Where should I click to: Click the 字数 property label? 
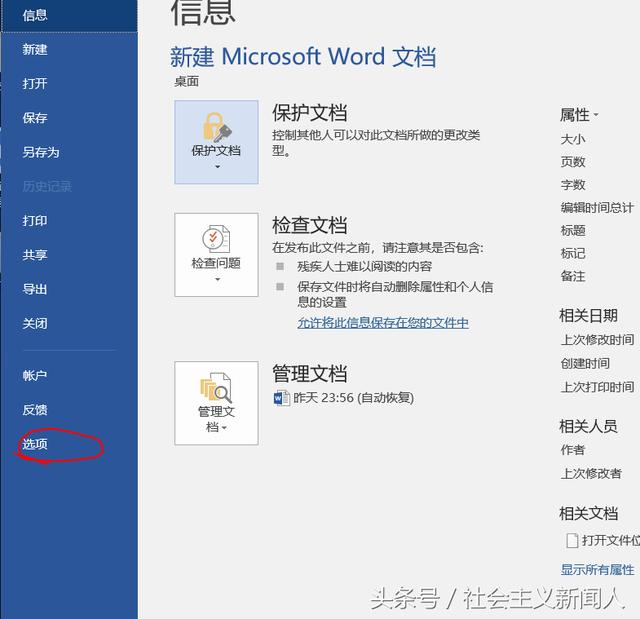(573, 185)
